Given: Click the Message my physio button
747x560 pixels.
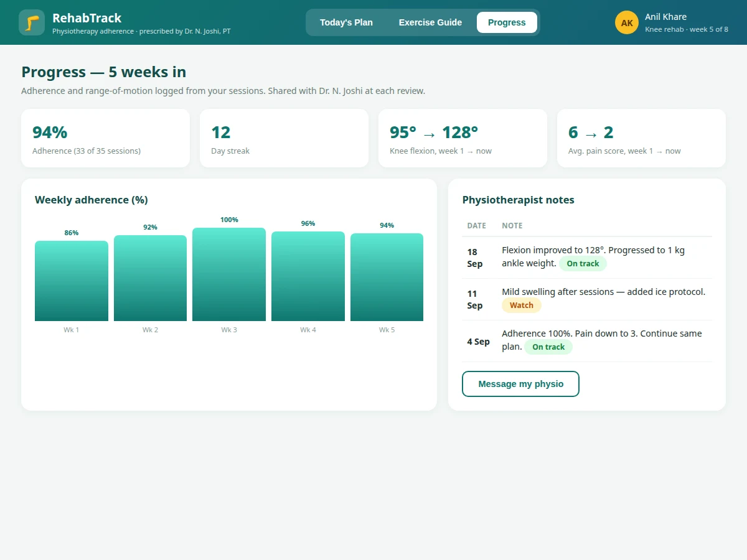Looking at the screenshot, I should click(x=520, y=384).
